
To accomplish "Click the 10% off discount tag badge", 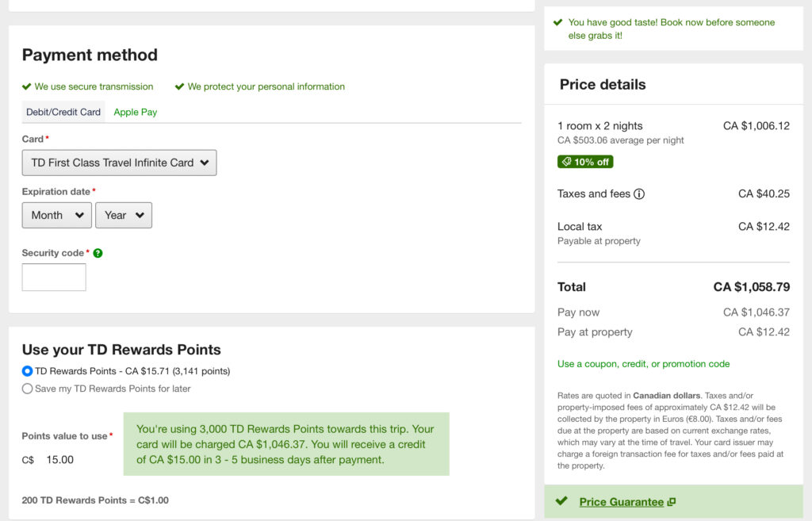I will tap(585, 162).
